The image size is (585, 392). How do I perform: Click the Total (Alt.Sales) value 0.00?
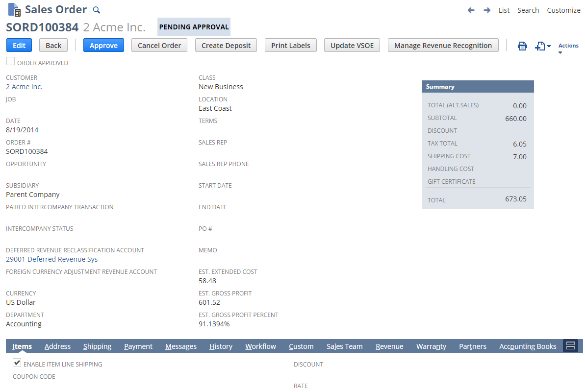click(520, 106)
